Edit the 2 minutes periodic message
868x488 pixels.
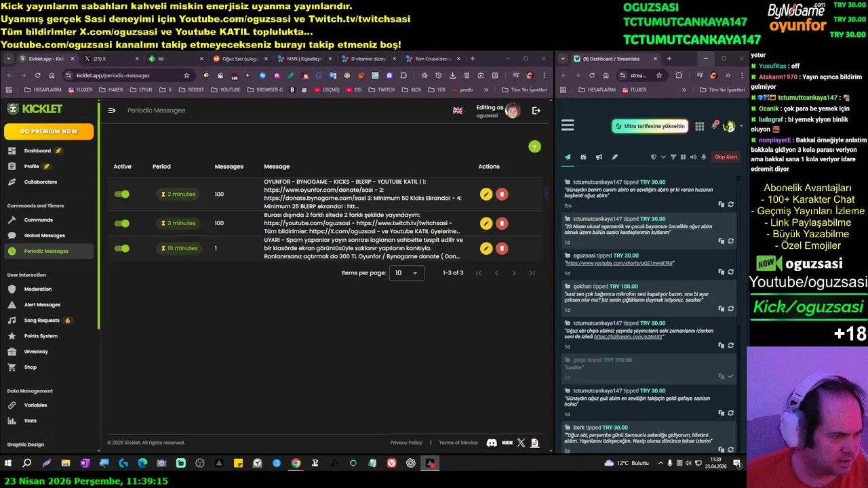(x=486, y=195)
